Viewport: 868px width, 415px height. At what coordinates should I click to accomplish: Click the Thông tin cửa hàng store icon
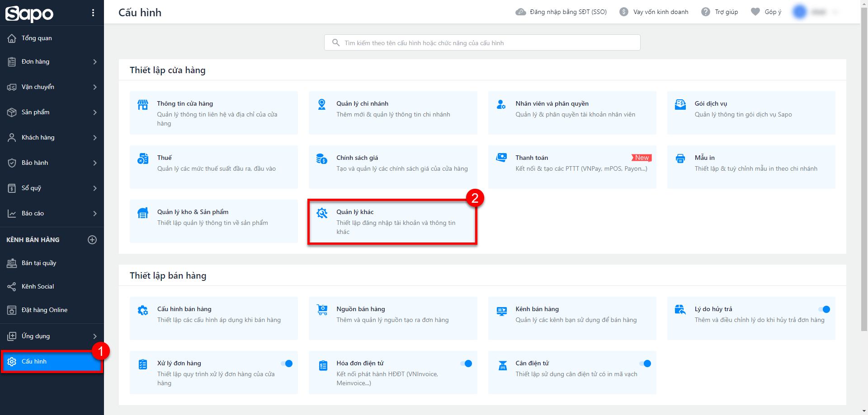pyautogui.click(x=143, y=105)
